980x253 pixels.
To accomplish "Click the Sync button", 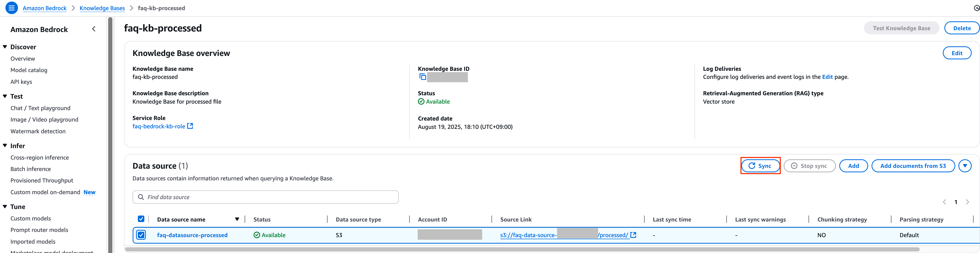I will point(760,166).
